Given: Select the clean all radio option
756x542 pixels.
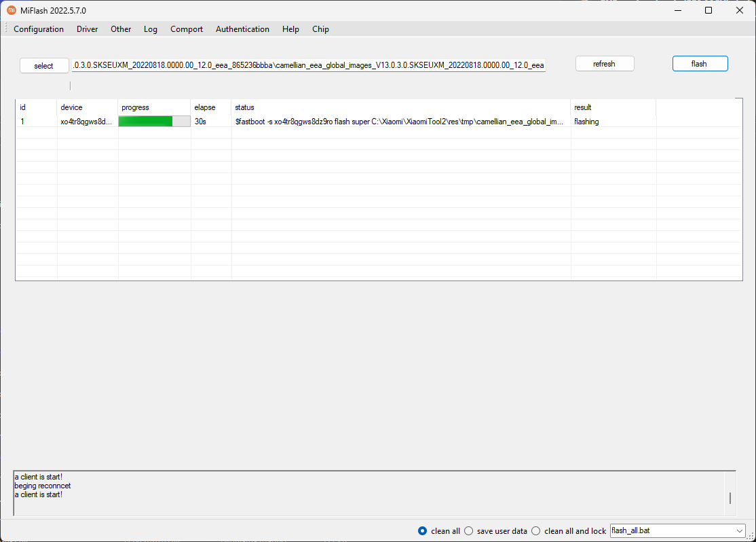Looking at the screenshot, I should pyautogui.click(x=422, y=531).
